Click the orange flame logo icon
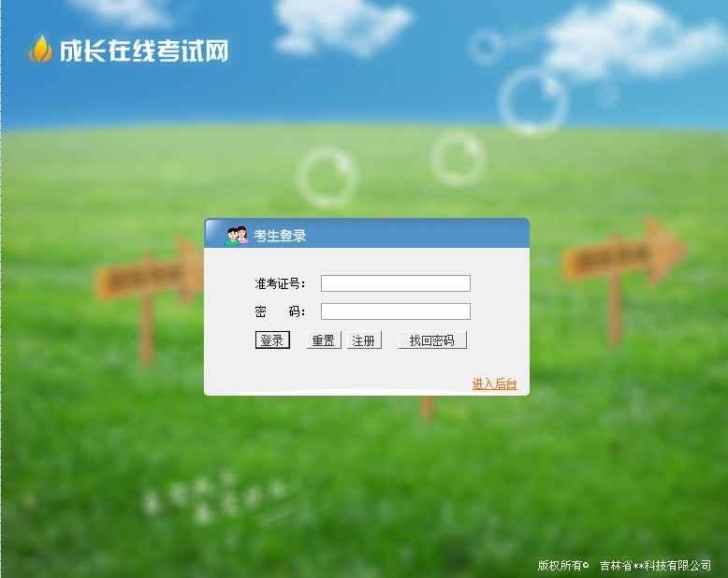This screenshot has width=728, height=578. [40, 49]
